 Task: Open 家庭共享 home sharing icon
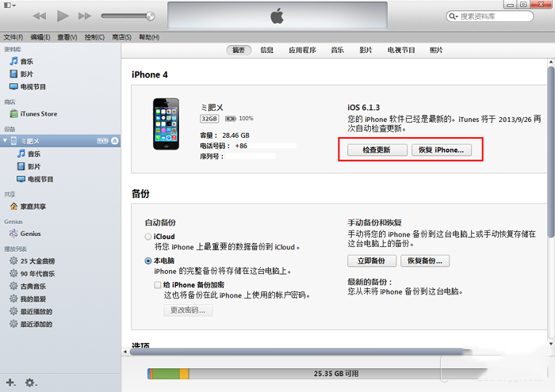click(13, 206)
